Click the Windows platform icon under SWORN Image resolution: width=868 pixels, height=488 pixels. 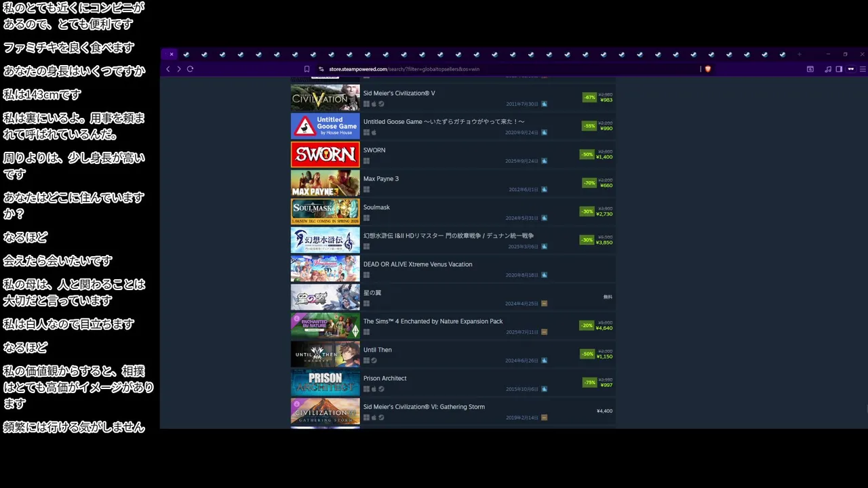(366, 161)
